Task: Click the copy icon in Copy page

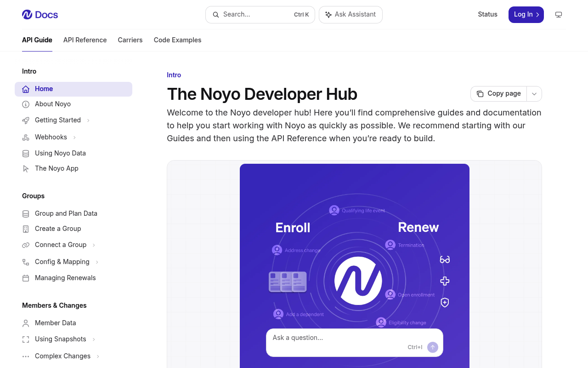Action: (x=480, y=94)
